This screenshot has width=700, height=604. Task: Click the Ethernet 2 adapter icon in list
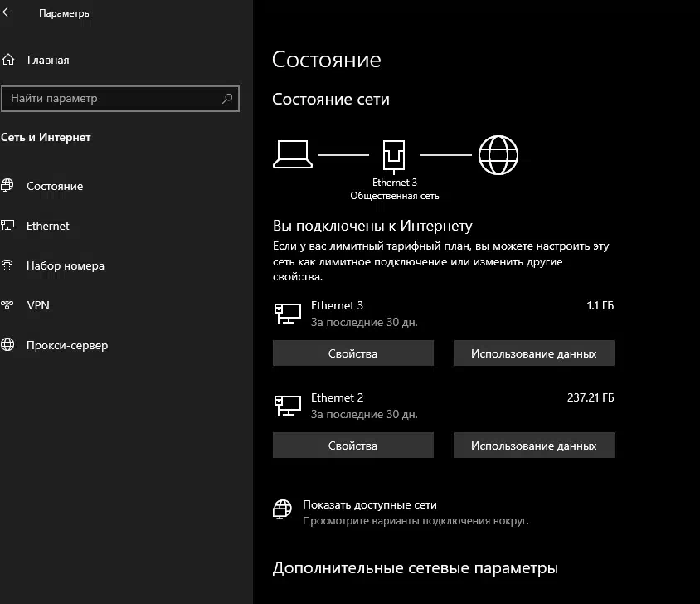click(288, 405)
